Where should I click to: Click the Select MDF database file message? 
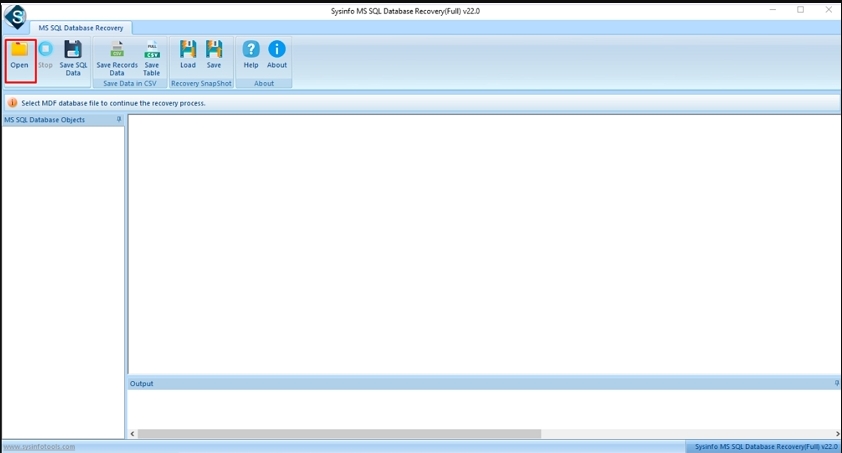pyautogui.click(x=113, y=103)
